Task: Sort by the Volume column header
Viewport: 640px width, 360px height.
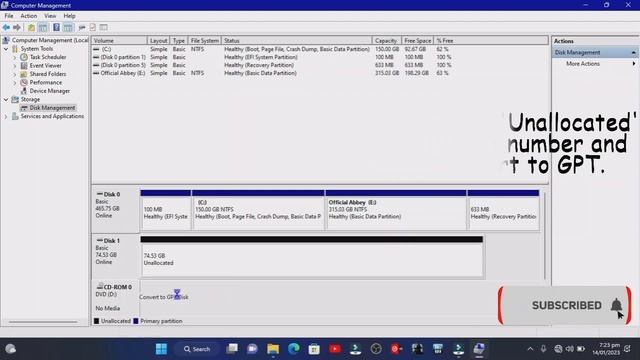Action: click(x=119, y=41)
